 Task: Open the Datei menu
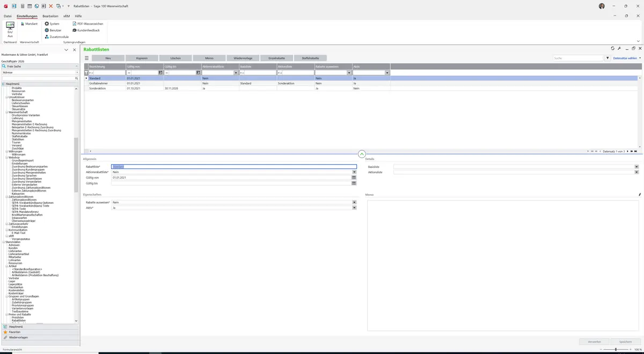(x=8, y=16)
